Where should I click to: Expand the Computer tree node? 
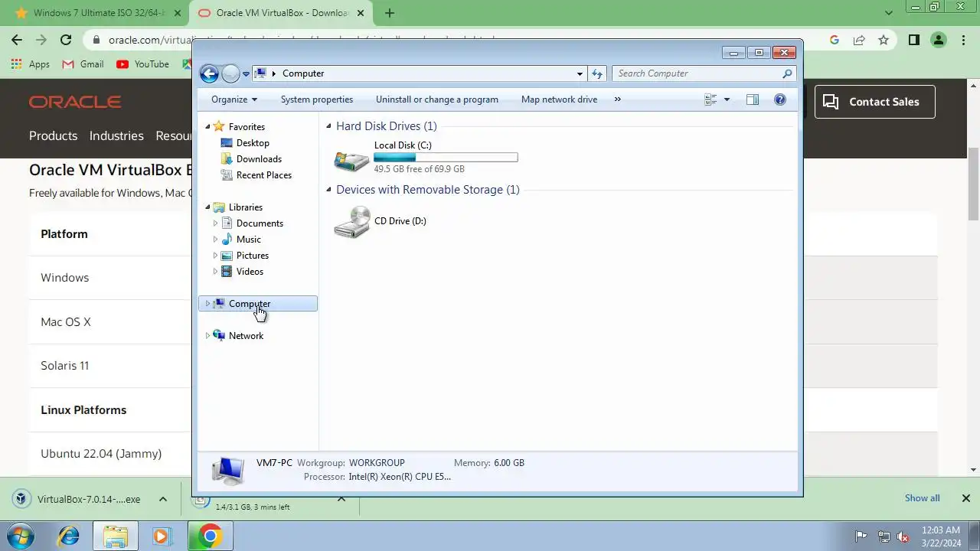tap(207, 304)
